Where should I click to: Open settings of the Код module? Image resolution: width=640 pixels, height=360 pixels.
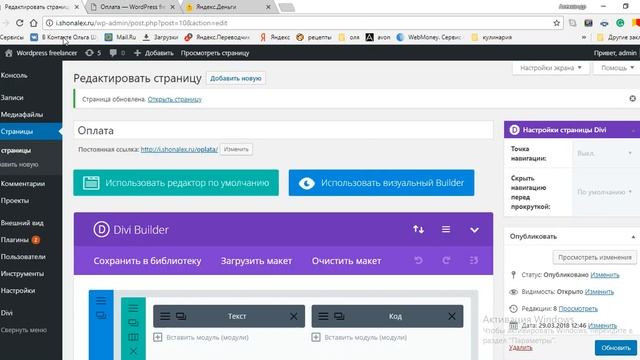(x=323, y=316)
